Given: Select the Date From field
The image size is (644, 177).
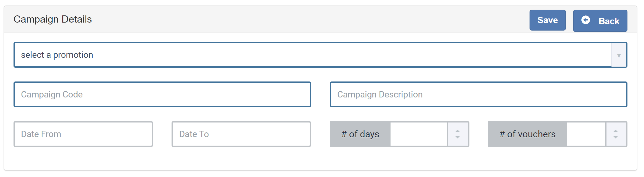Looking at the screenshot, I should (83, 134).
